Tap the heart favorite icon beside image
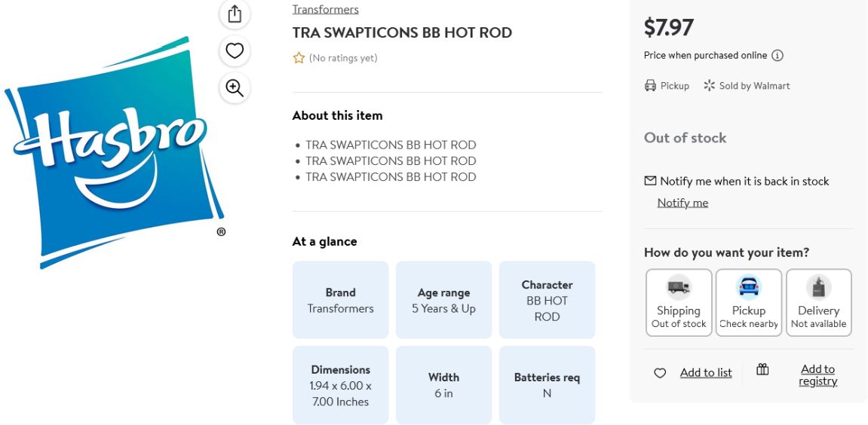 pyautogui.click(x=235, y=51)
